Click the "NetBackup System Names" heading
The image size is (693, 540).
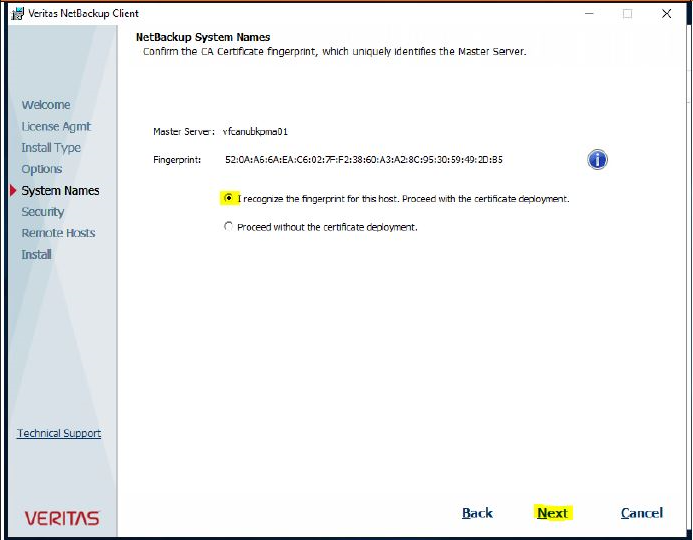203,37
